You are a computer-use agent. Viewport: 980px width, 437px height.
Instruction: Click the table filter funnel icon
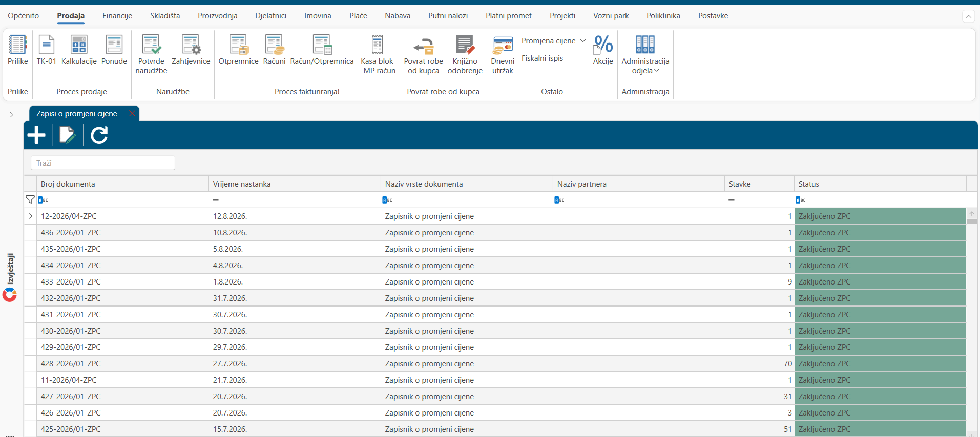coord(30,200)
